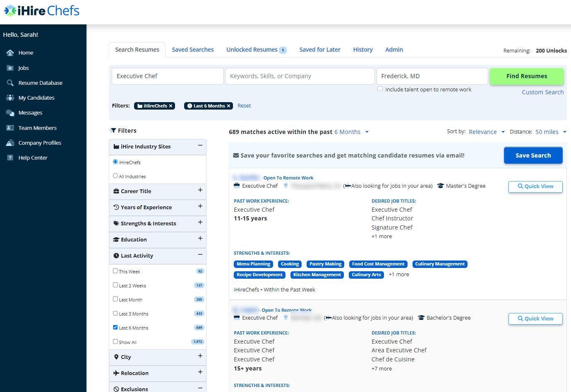Click the Frederick, MD location field

pos(432,76)
